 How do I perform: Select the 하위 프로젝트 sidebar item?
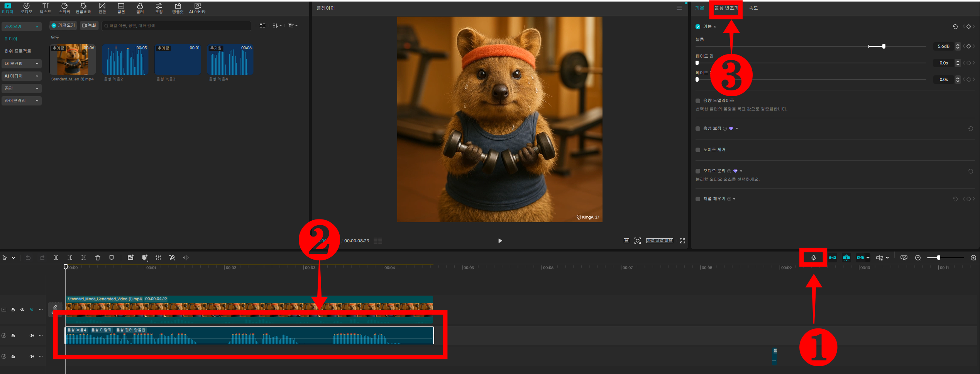pyautogui.click(x=18, y=51)
